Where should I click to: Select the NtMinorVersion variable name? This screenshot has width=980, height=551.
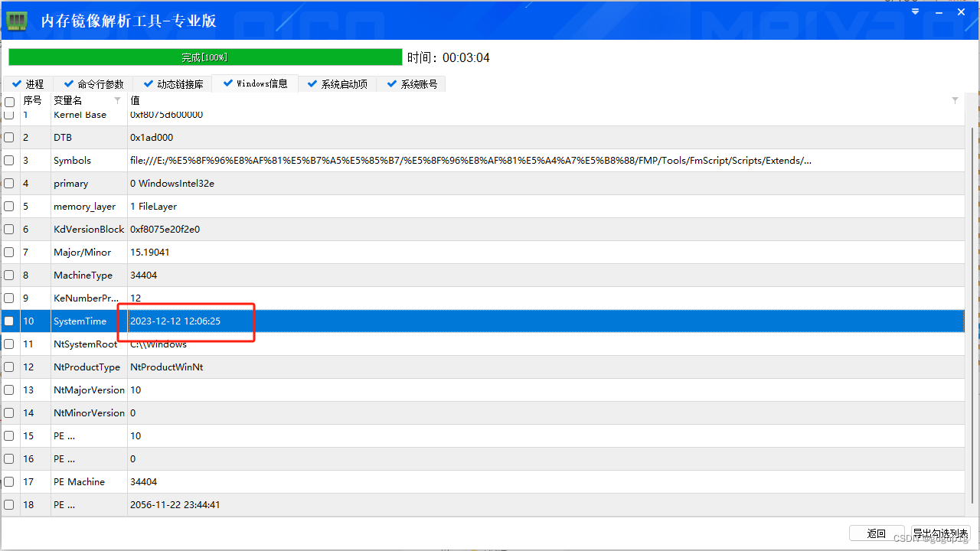(x=89, y=413)
